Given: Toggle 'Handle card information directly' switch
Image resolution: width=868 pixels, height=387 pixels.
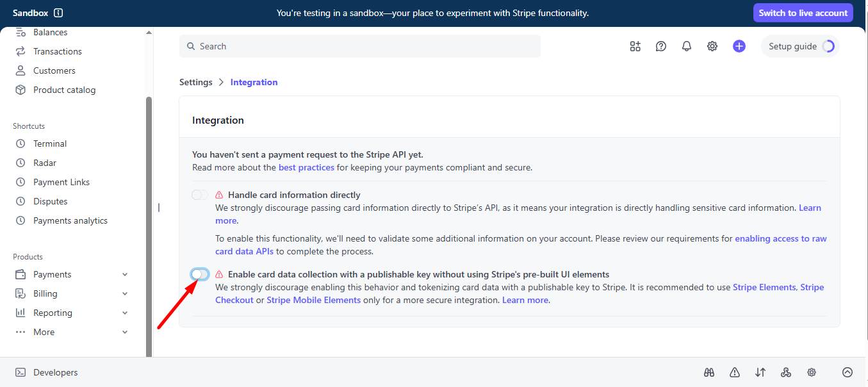Looking at the screenshot, I should [200, 195].
